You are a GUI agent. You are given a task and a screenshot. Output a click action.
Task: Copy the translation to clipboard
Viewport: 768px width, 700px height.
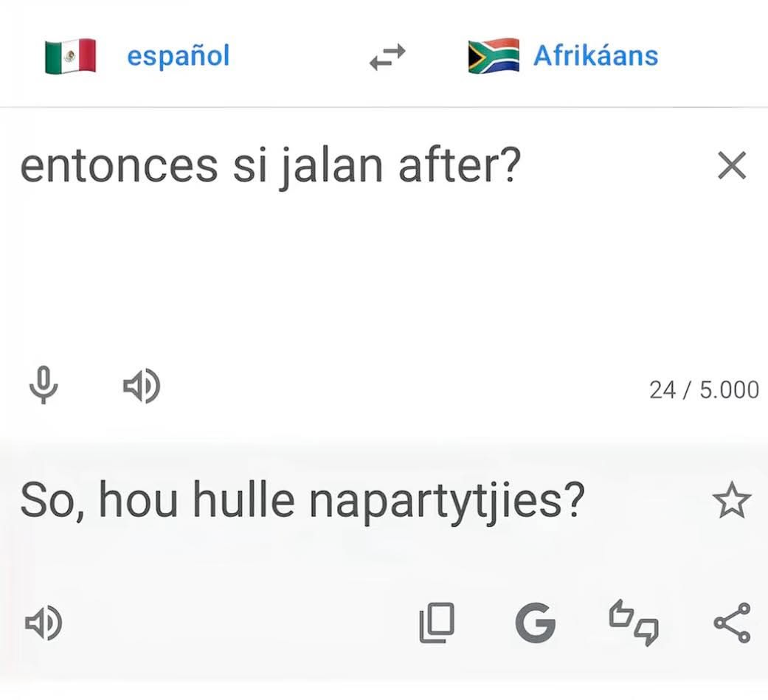(436, 623)
